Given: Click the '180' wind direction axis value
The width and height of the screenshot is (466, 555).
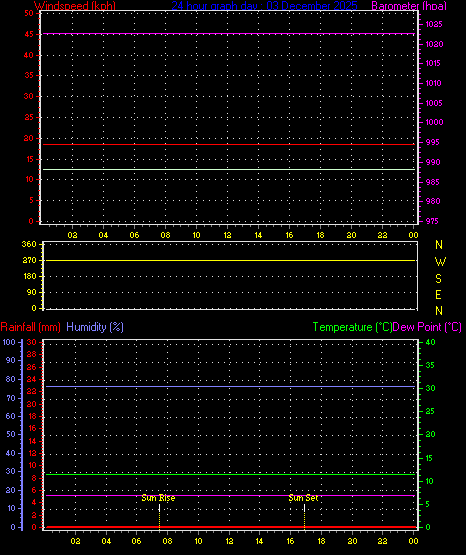Looking at the screenshot, I should [x=30, y=276].
